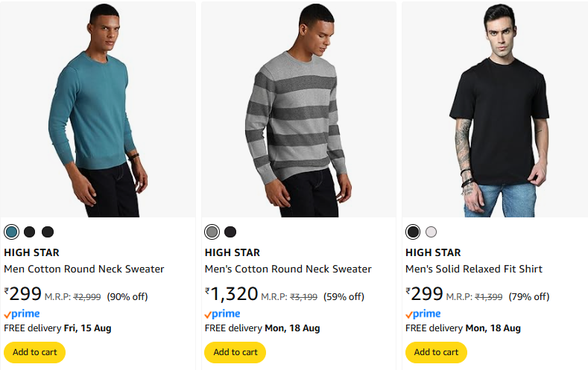Select the teal color swatch on the first sweater
Viewport: 588px width, 370px height.
tap(11, 232)
